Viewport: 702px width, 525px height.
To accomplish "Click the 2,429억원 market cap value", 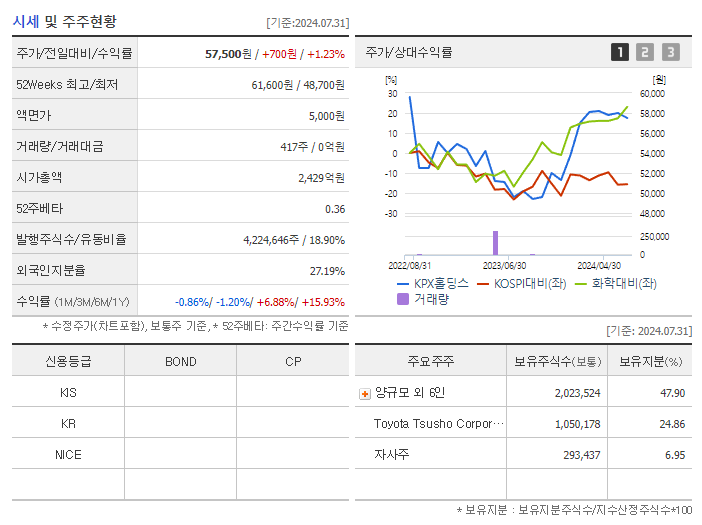I will click(321, 178).
